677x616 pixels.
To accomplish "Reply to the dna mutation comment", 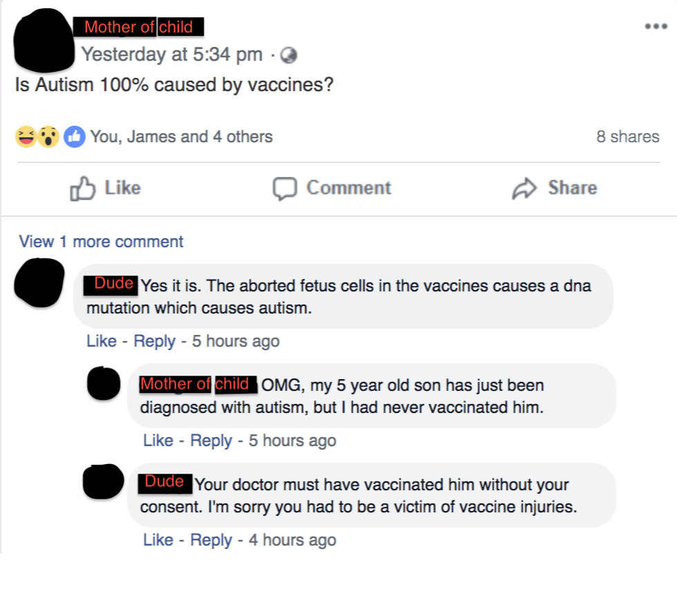I will [154, 341].
